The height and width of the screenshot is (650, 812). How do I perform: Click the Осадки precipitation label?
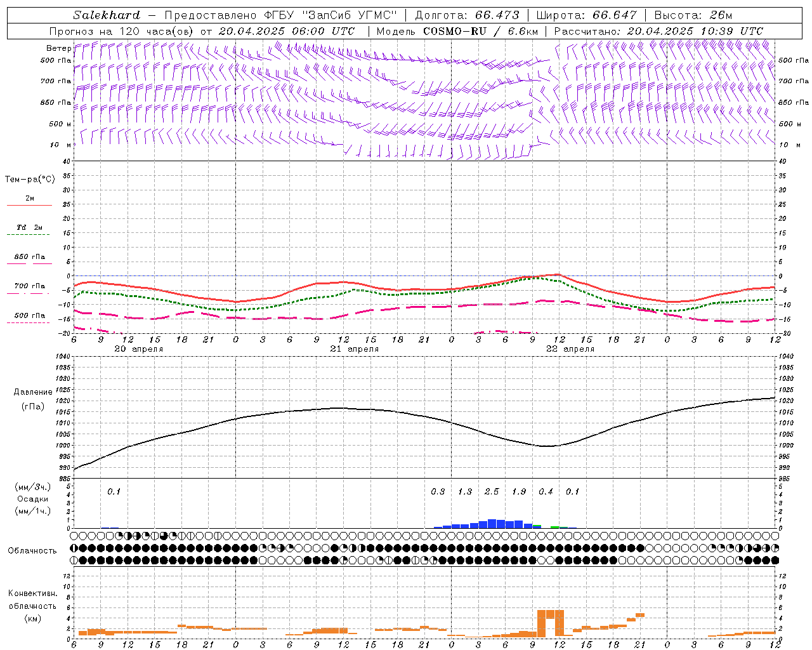pos(33,499)
